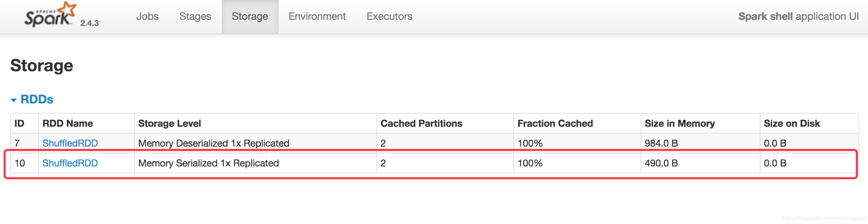The height and width of the screenshot is (224, 868).
Task: Open ShuffledRDD link with ID 7
Action: tap(70, 143)
